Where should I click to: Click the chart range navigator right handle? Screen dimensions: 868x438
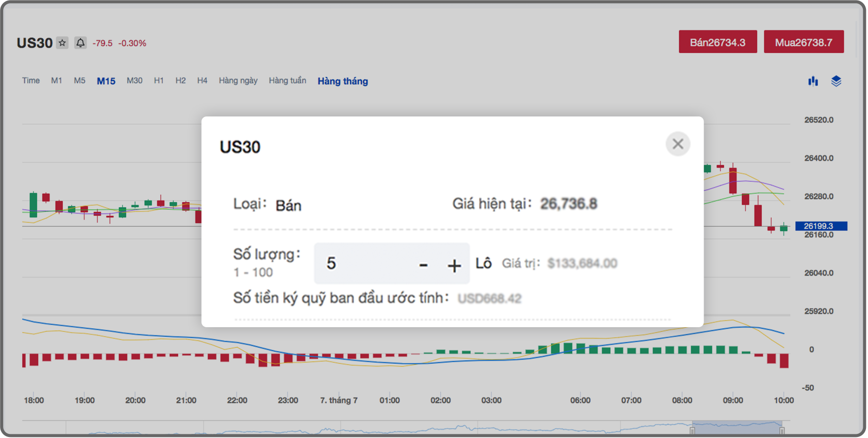click(x=781, y=430)
